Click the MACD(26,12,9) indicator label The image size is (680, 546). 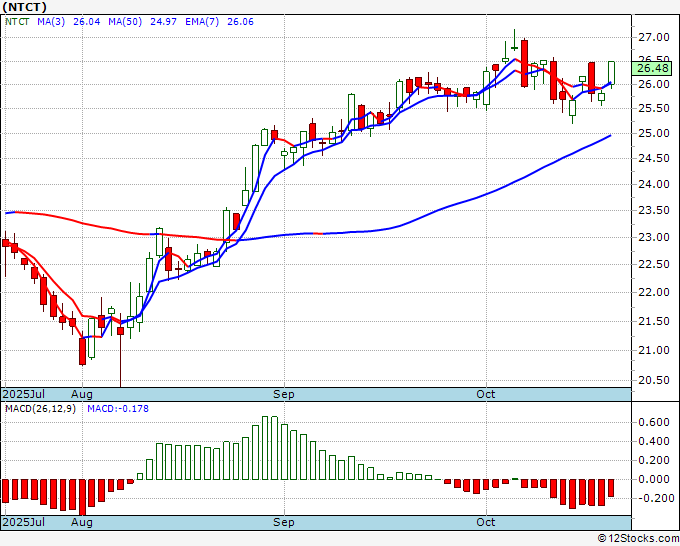(x=40, y=409)
